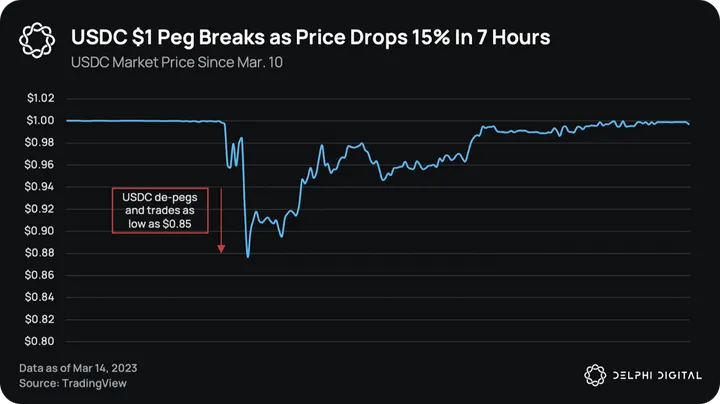This screenshot has height=404, width=720.
Task: Click the $0.82 y-axis label
Action: coord(40,319)
